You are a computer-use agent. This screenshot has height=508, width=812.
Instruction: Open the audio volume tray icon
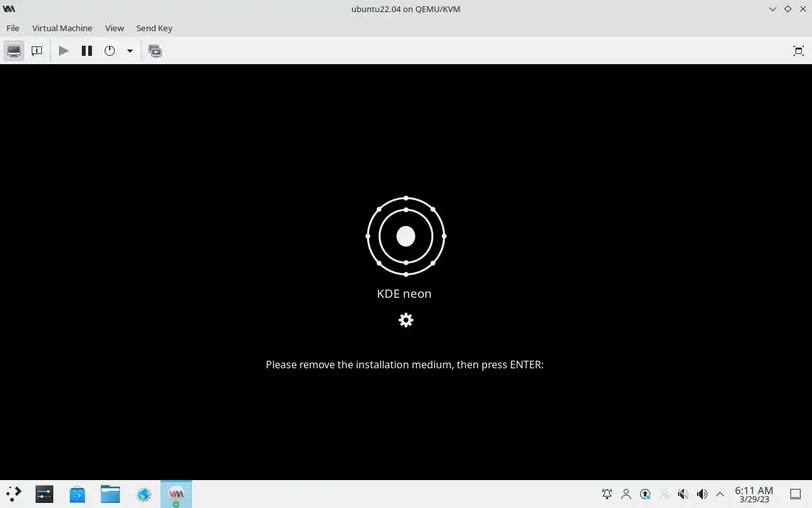[702, 494]
